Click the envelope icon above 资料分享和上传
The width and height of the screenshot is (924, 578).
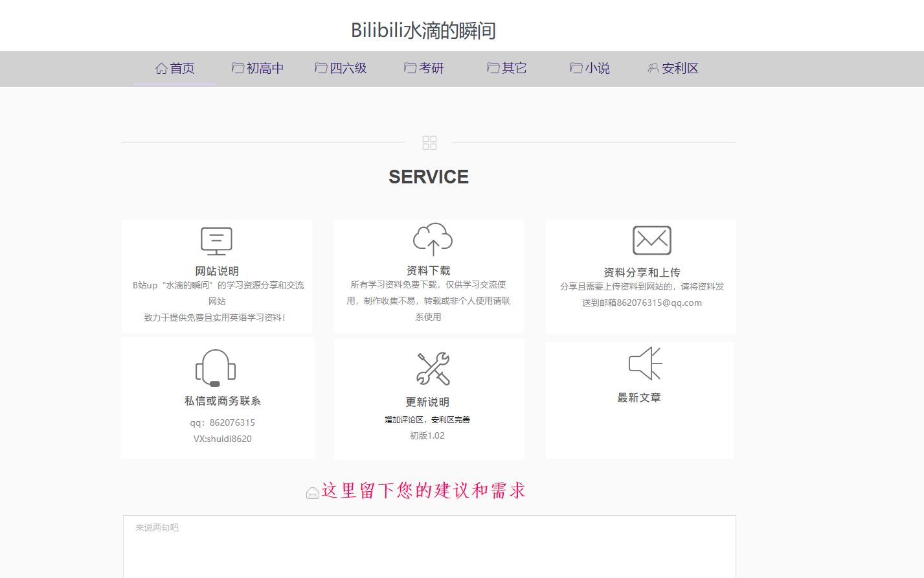[651, 240]
